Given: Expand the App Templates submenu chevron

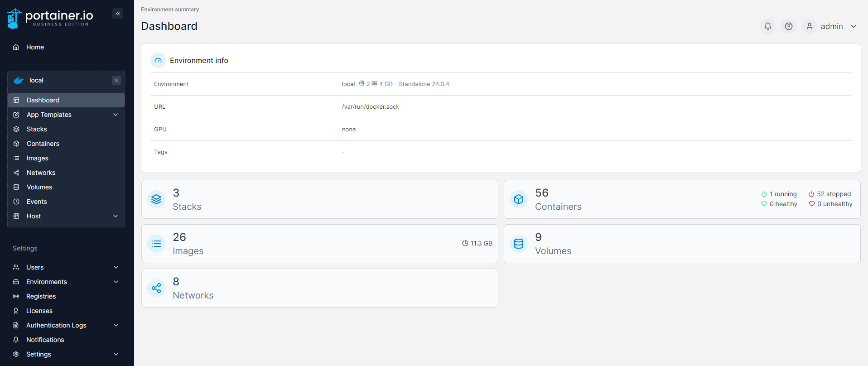Looking at the screenshot, I should click(116, 115).
